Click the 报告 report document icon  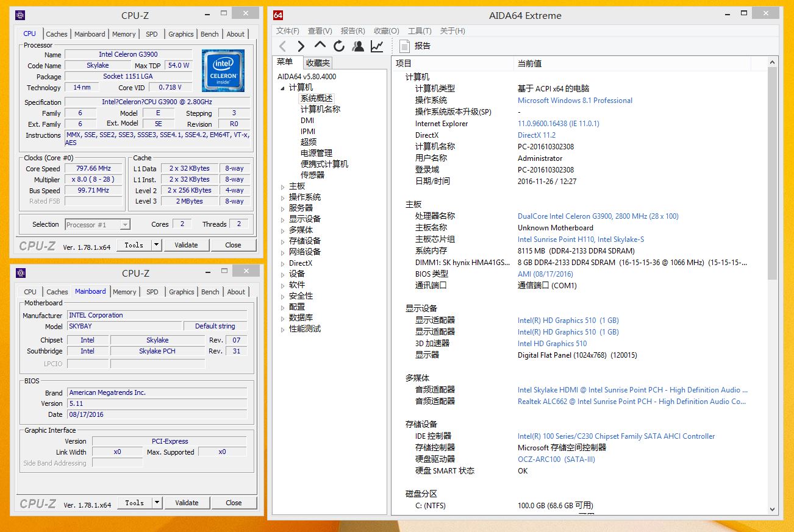click(x=404, y=46)
